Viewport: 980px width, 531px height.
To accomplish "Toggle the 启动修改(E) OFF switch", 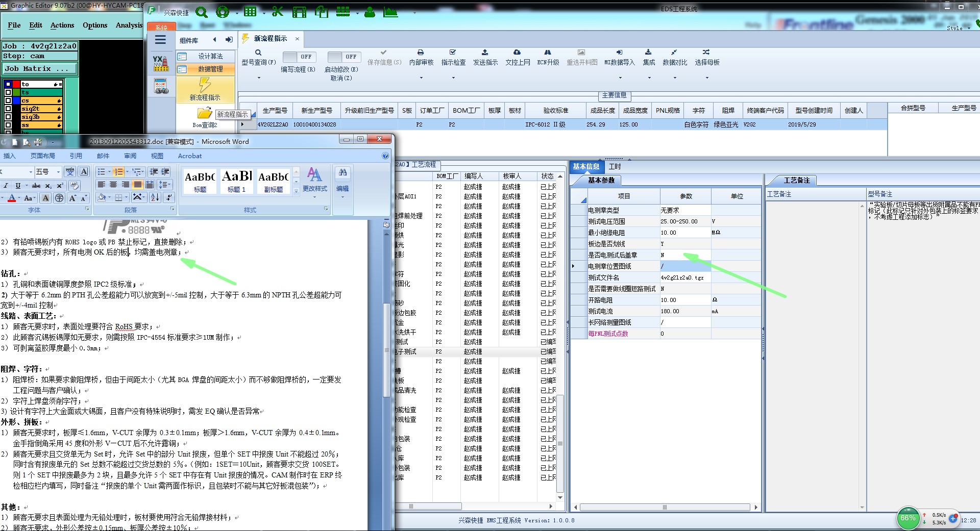I will [344, 57].
